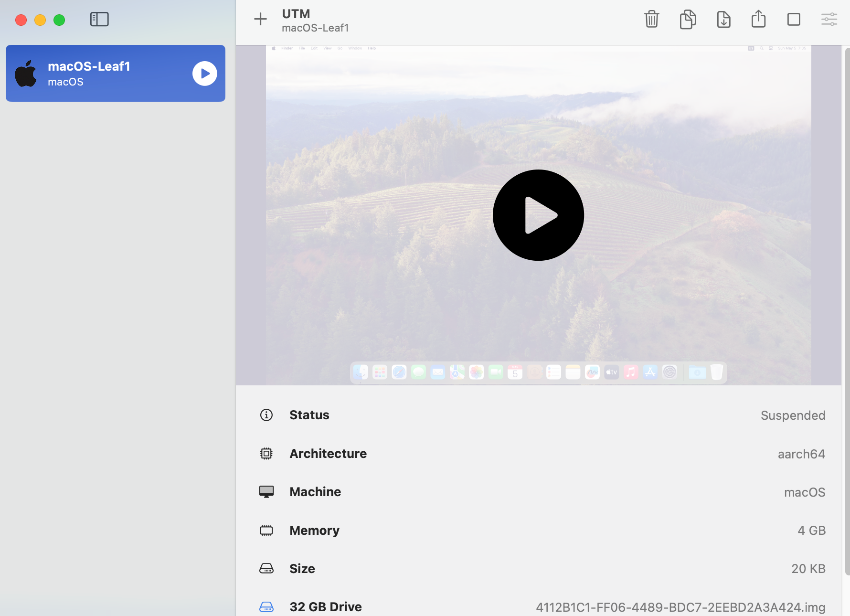The image size is (850, 616).
Task: Click the "aarch64" architecture value
Action: [x=801, y=454]
